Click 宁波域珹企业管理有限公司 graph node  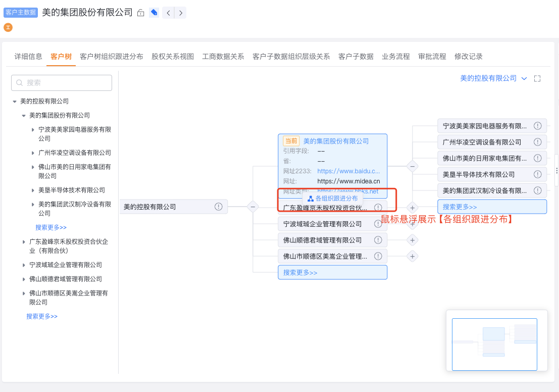333,224
